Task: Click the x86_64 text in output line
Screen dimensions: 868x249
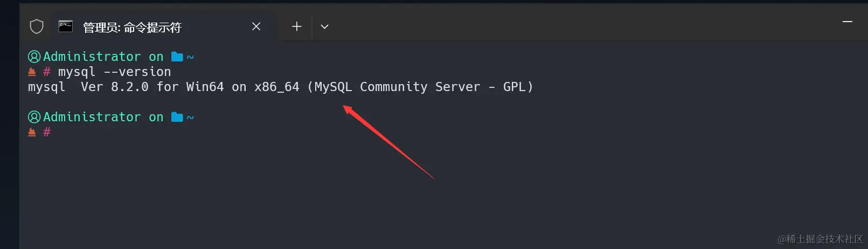Action: pyautogui.click(x=276, y=87)
